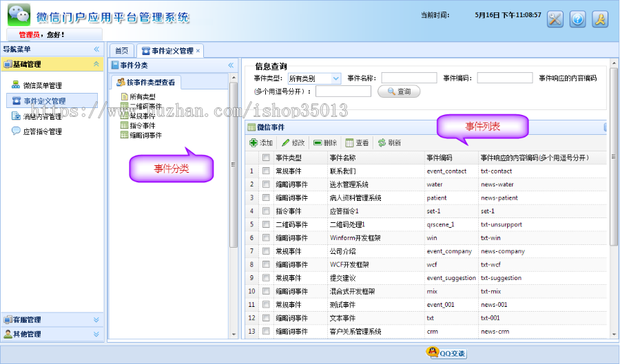The image size is (620, 364).
Task: Check the row for Winform开发框架
Action: 266,237
